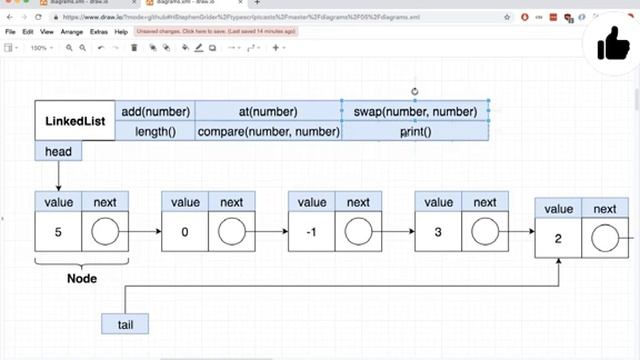Select the value header above 2
Viewport: 640px width, 360px height.
558,208
